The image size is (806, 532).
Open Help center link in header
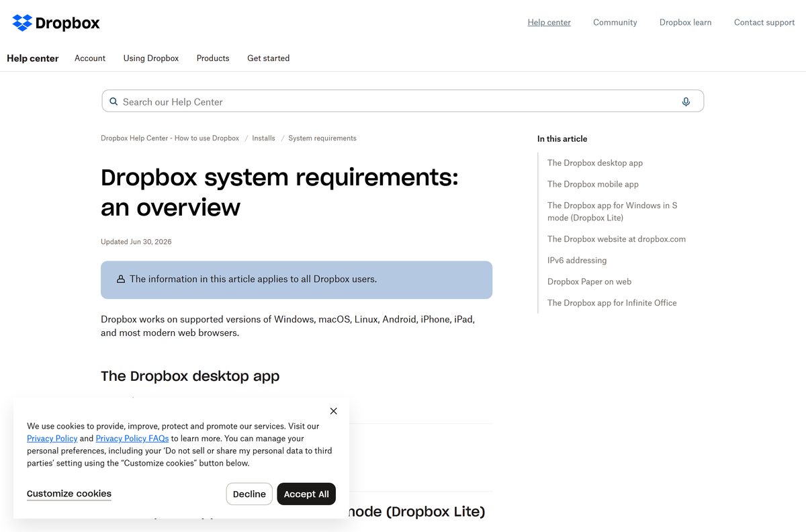click(549, 22)
